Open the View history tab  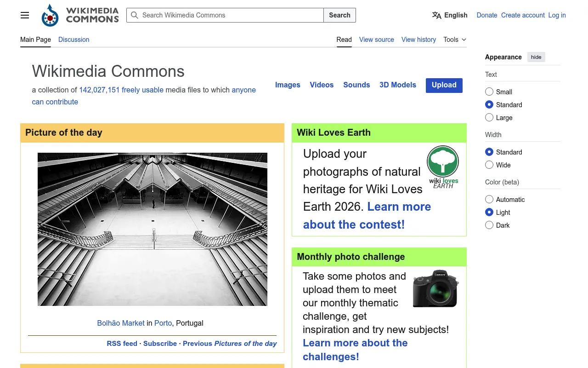[x=418, y=40]
